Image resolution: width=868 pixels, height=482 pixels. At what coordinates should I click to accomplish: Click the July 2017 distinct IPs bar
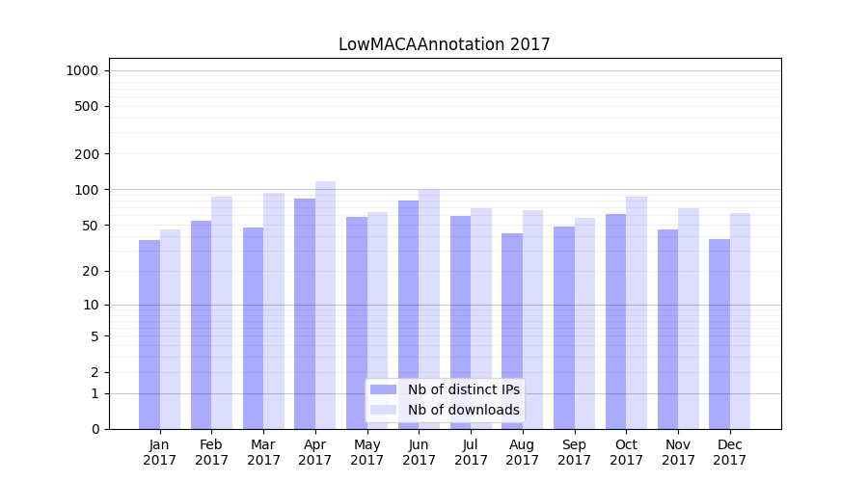click(460, 322)
